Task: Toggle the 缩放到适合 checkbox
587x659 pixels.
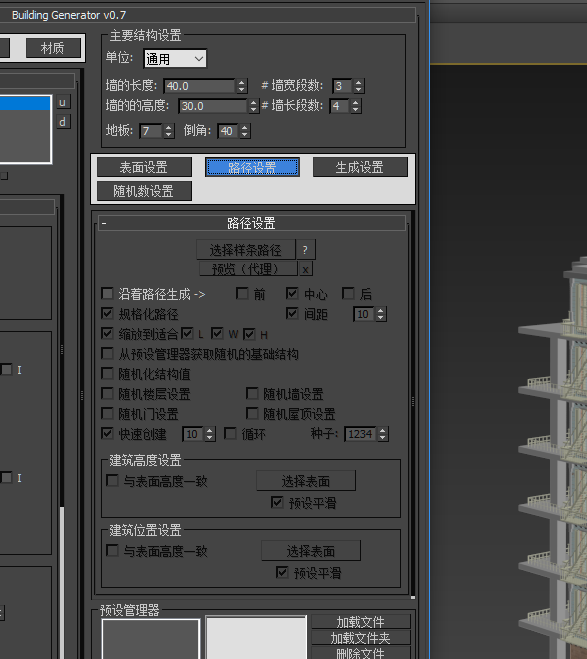Action: 108,334
